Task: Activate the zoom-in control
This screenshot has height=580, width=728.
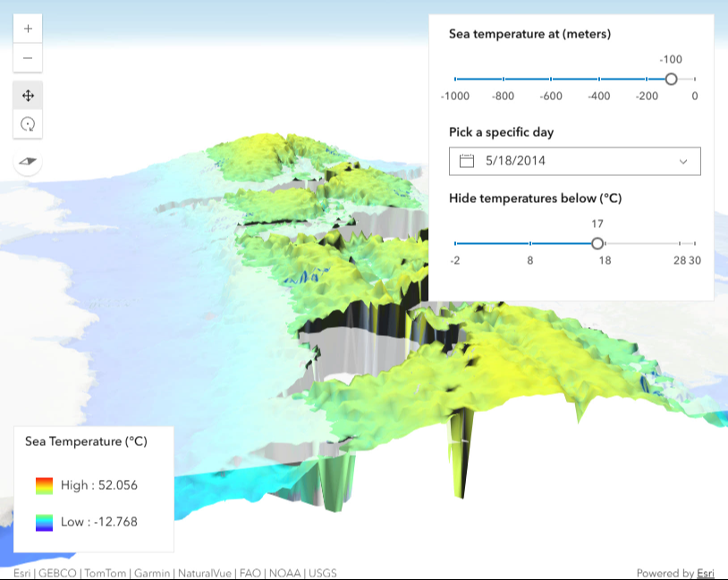Action: (x=28, y=28)
